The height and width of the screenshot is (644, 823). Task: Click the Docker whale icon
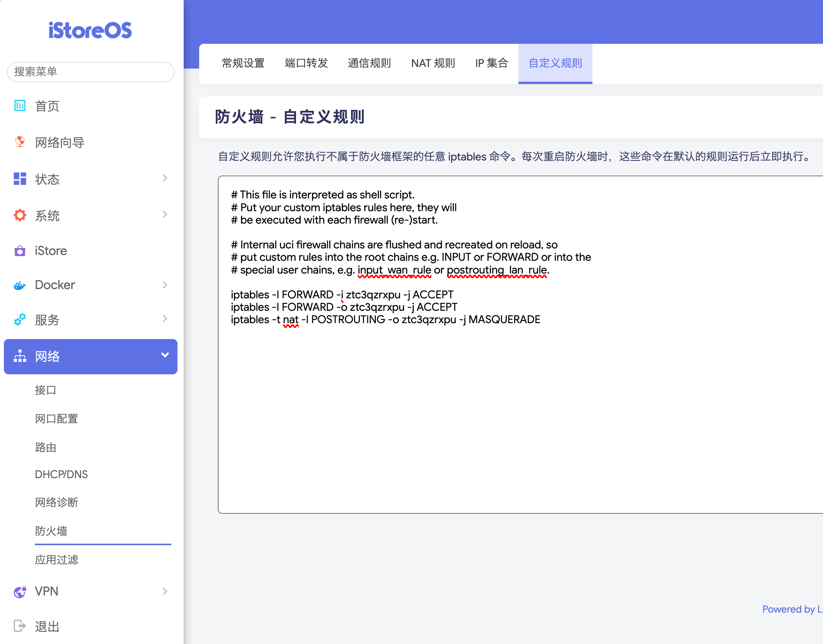pos(20,286)
